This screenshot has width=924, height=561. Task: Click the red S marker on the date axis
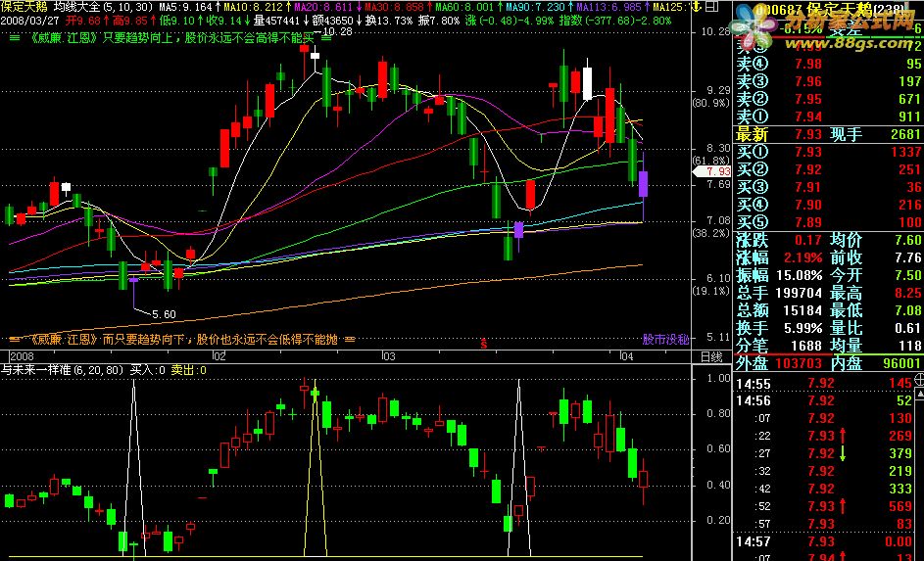click(x=484, y=345)
